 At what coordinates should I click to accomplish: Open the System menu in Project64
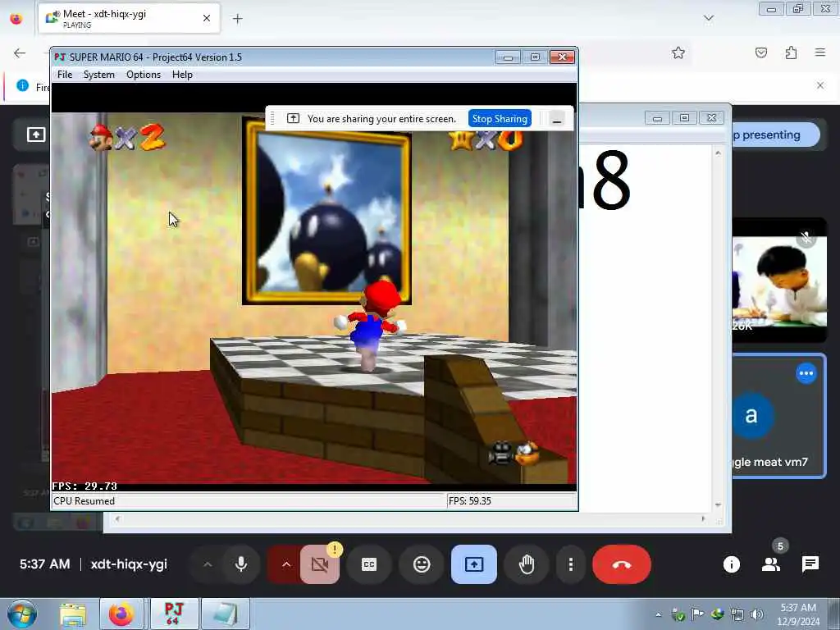pos(98,75)
